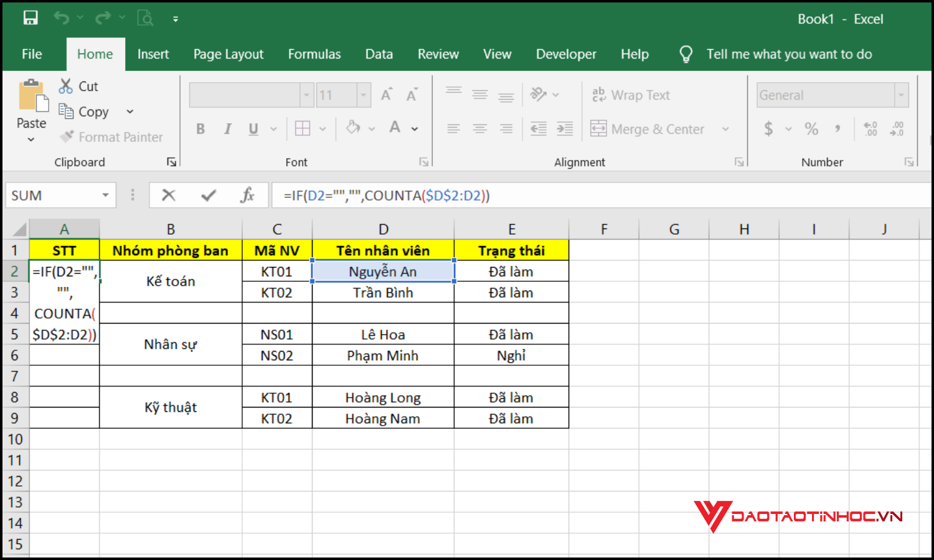Open the Developer ribbon tab
This screenshot has height=560, width=934.
pos(565,54)
